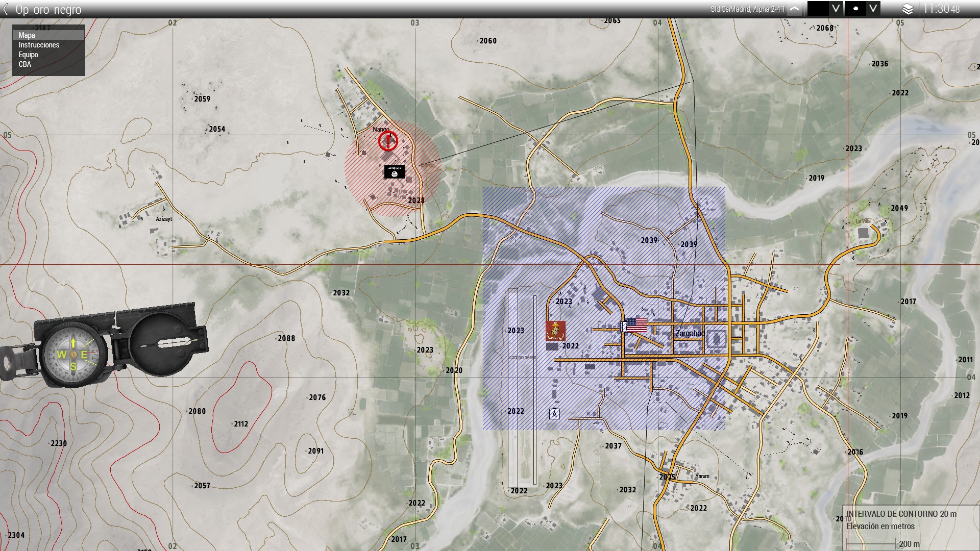
Task: Click the USA flag marker in Zargabad
Action: coord(636,325)
